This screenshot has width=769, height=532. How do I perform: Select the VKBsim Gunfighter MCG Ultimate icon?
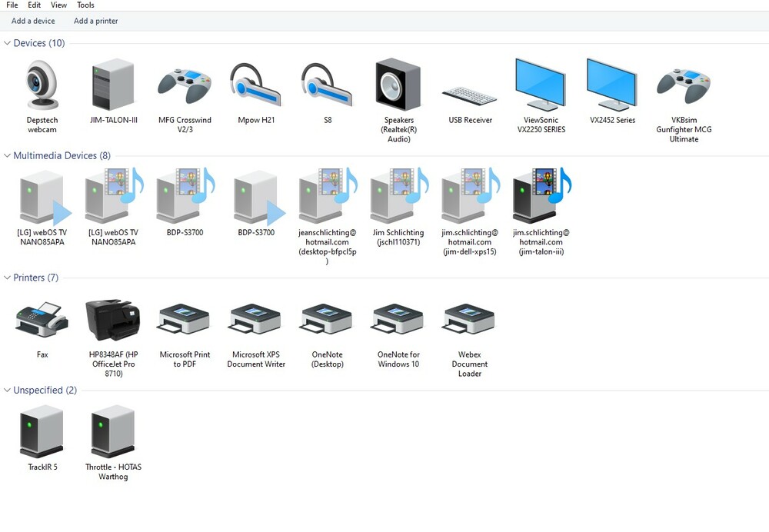[x=684, y=85]
